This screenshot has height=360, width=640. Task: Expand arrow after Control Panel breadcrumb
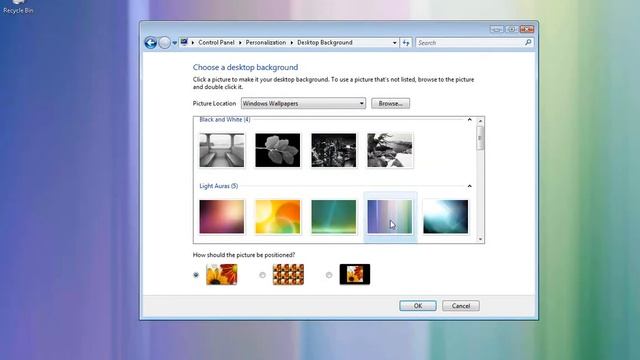coord(240,42)
